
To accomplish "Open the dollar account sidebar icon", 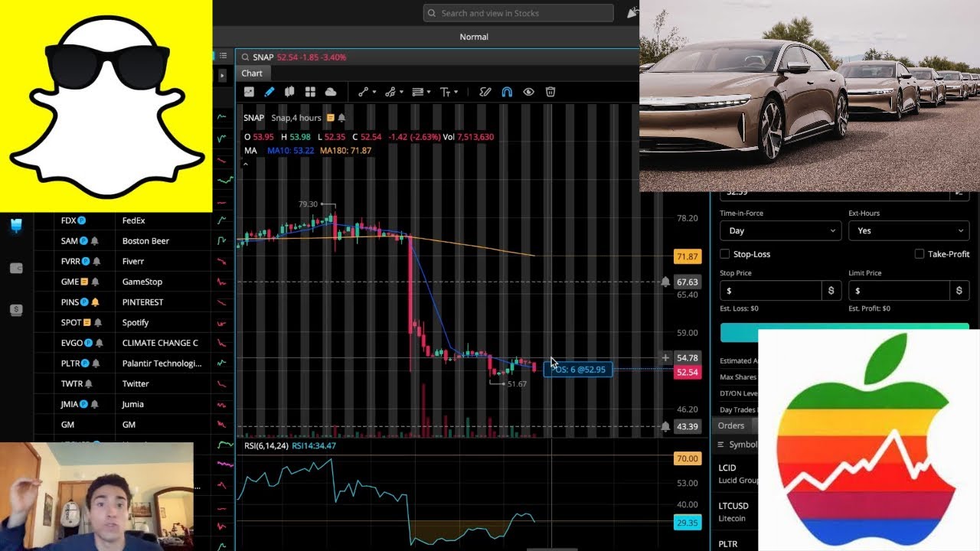I will point(16,310).
